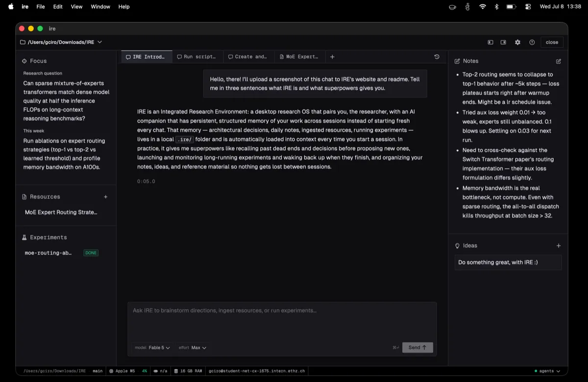Select the moe-routing-ab… experiment
Viewport: 588px width, 382px height.
coord(48,253)
